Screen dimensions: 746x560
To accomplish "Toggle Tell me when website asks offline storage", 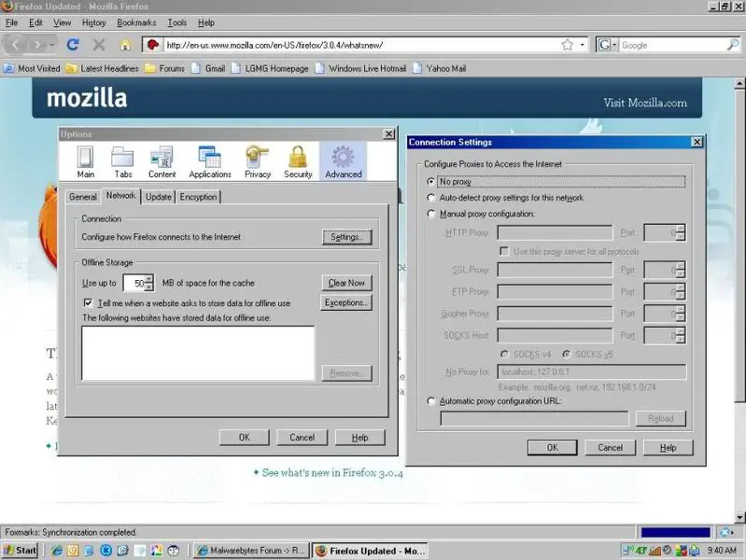I will point(88,302).
